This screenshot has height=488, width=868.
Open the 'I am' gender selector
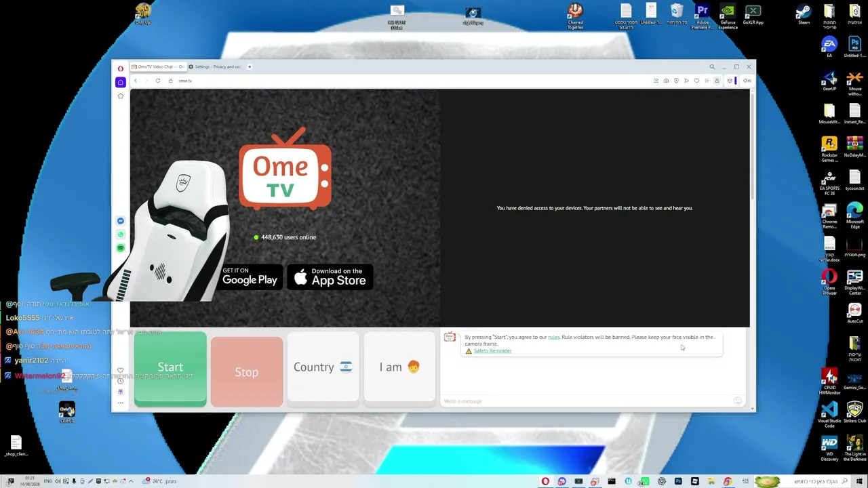(399, 367)
